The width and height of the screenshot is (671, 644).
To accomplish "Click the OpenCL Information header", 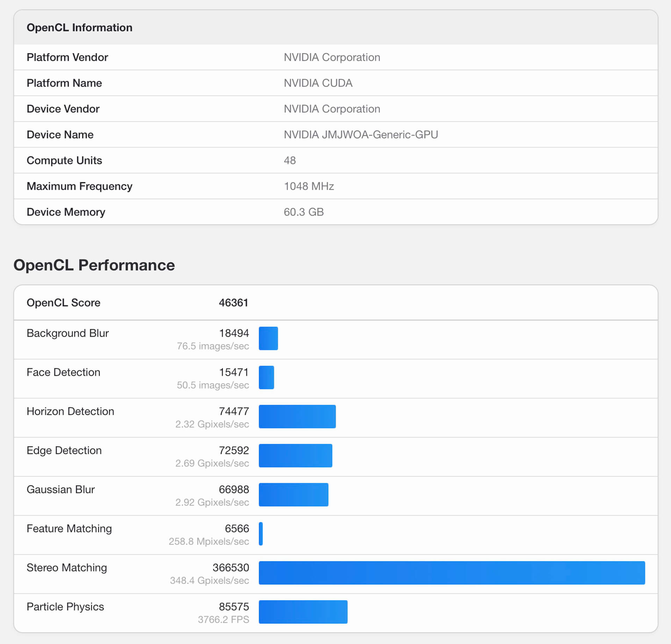I will (79, 28).
